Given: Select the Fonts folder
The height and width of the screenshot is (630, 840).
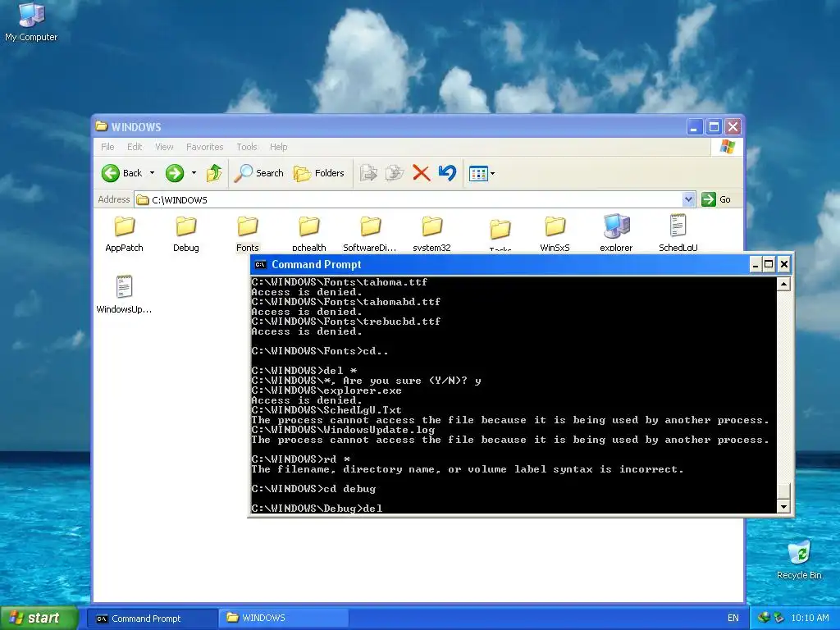Looking at the screenshot, I should (x=248, y=234).
